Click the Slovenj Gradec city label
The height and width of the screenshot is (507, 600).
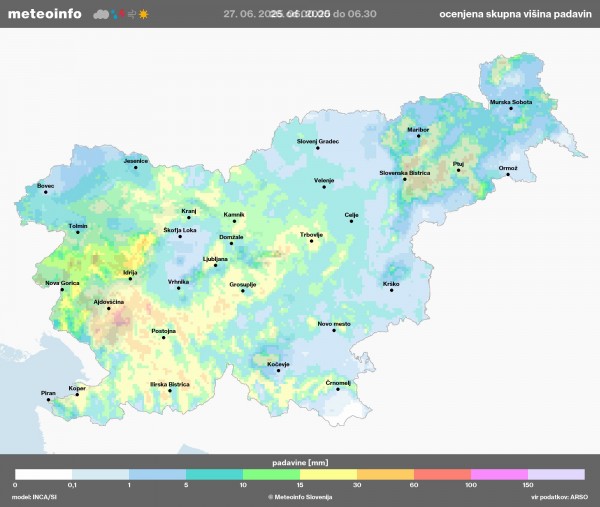click(x=318, y=142)
